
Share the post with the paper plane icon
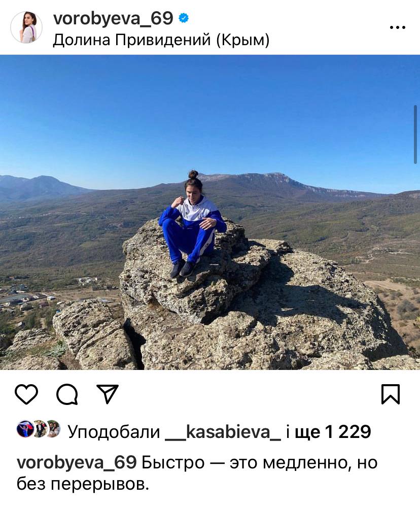[x=108, y=394]
